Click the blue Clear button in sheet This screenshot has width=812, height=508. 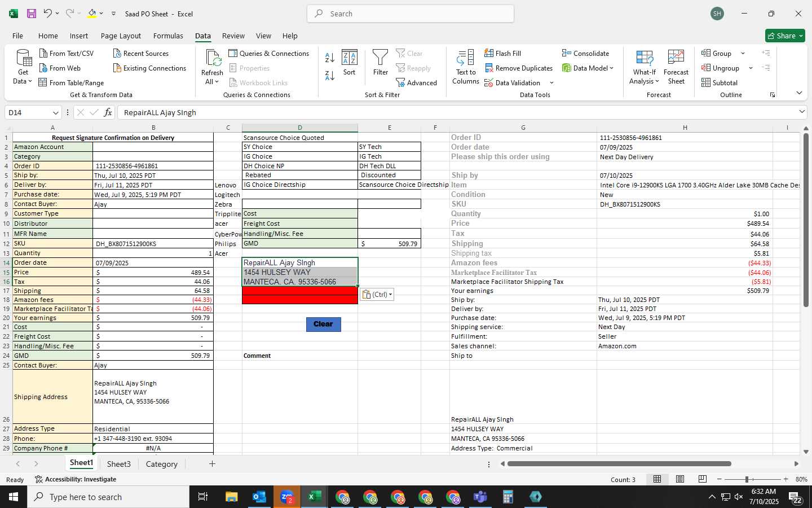click(x=323, y=324)
